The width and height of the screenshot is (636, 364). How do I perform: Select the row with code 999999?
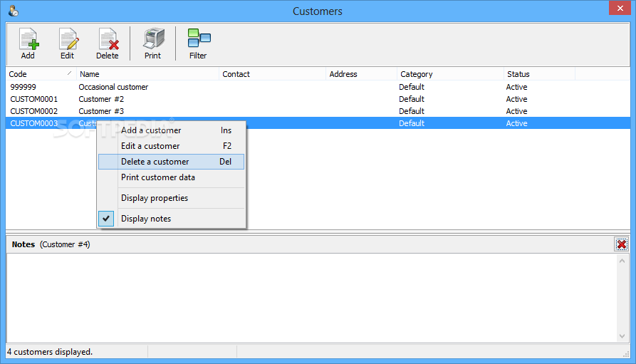[318, 87]
